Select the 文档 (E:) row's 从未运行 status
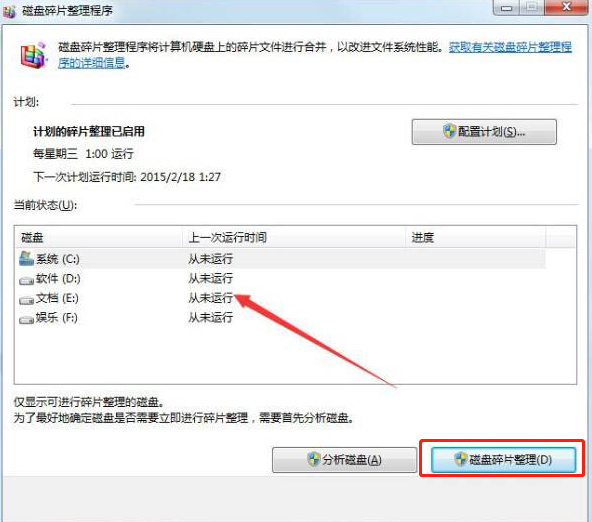This screenshot has height=522, width=592. (x=210, y=298)
